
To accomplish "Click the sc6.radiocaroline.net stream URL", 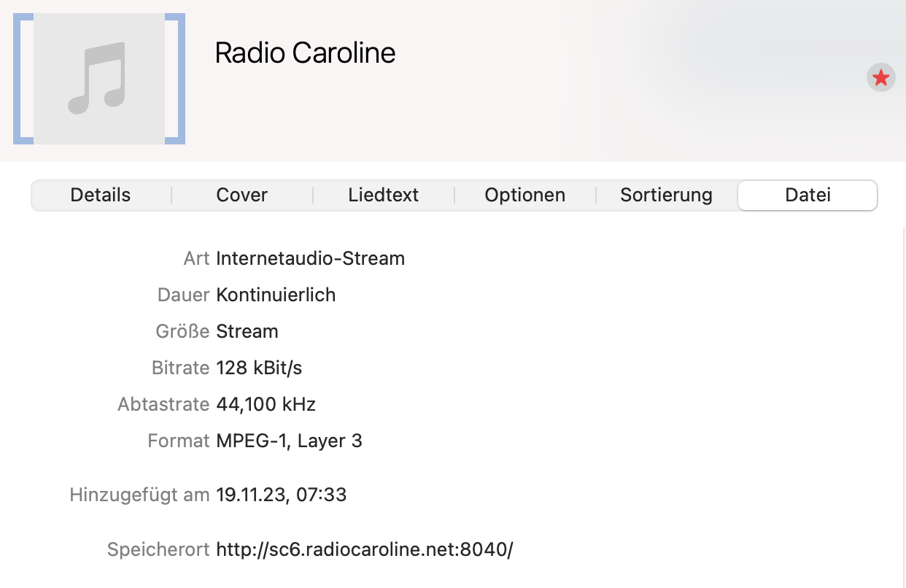I will [365, 549].
